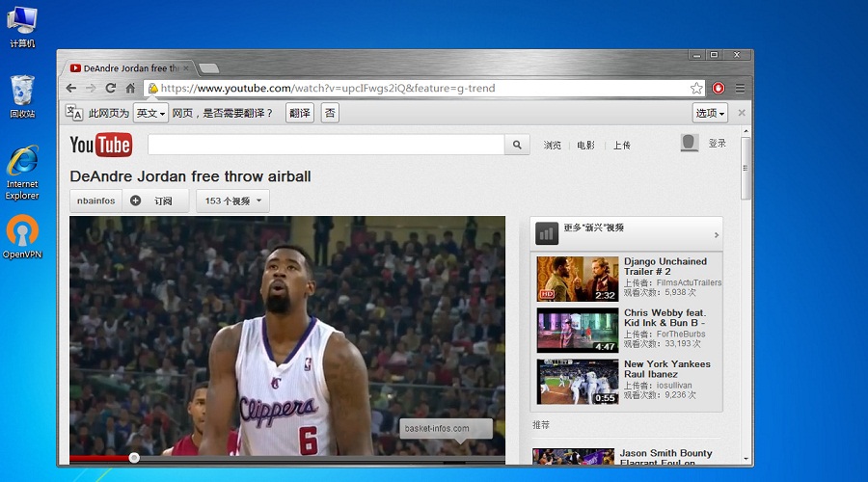Click the plus icon beside 订阅
Screen dimensions: 868x482
(136, 201)
